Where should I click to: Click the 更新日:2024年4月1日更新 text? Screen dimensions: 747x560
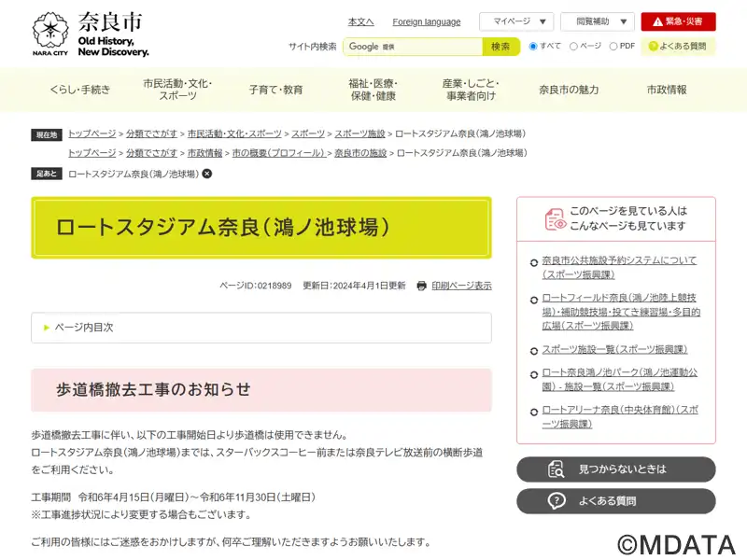(x=354, y=286)
